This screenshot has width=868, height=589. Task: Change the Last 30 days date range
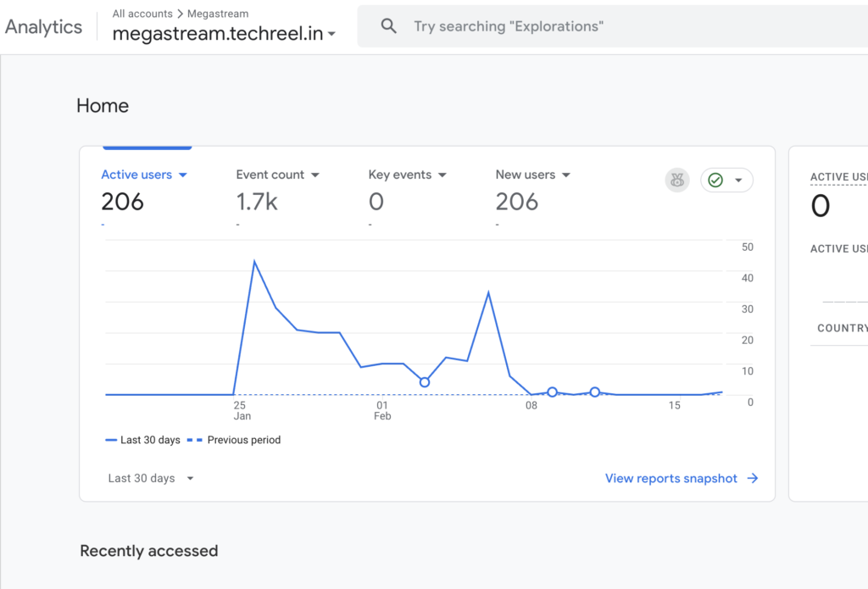point(151,479)
